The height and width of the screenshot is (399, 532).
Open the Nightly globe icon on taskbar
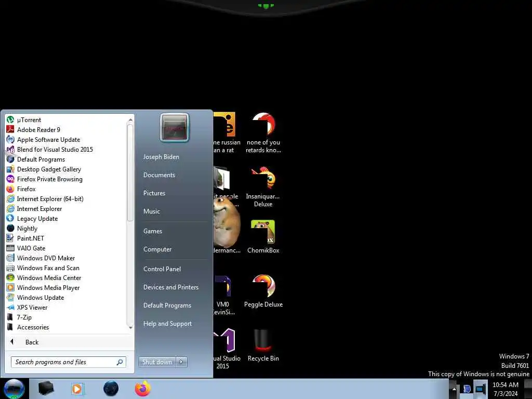click(x=111, y=389)
